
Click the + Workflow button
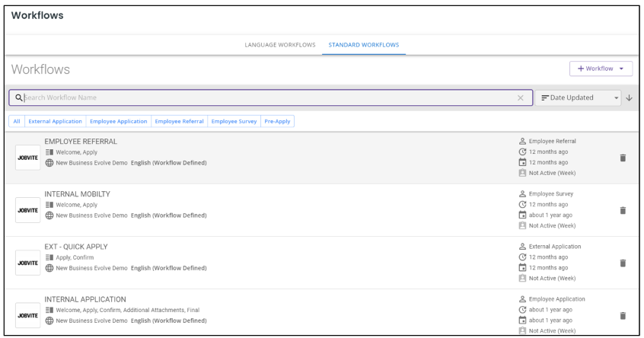pyautogui.click(x=601, y=69)
